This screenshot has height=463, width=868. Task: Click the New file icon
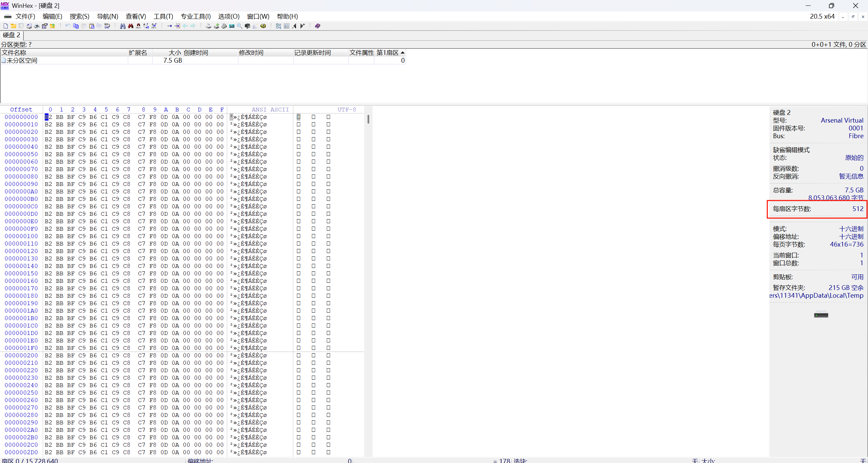point(6,26)
